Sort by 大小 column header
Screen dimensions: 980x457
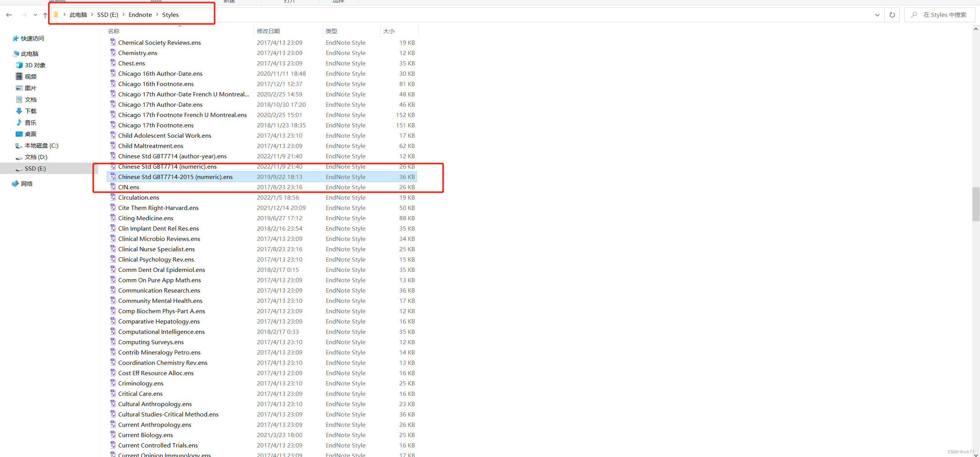pos(389,31)
